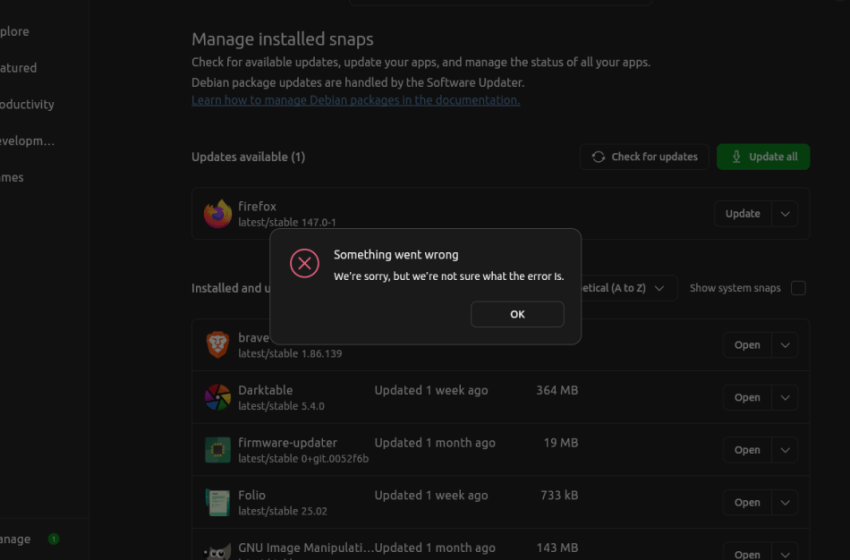
Task: Click the Update all button
Action: [763, 157]
